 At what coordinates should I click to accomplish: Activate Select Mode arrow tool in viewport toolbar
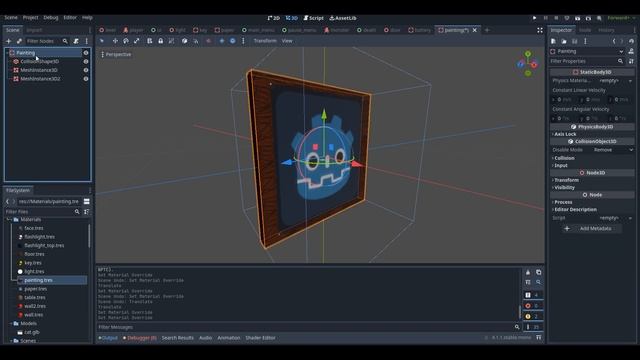[x=102, y=41]
